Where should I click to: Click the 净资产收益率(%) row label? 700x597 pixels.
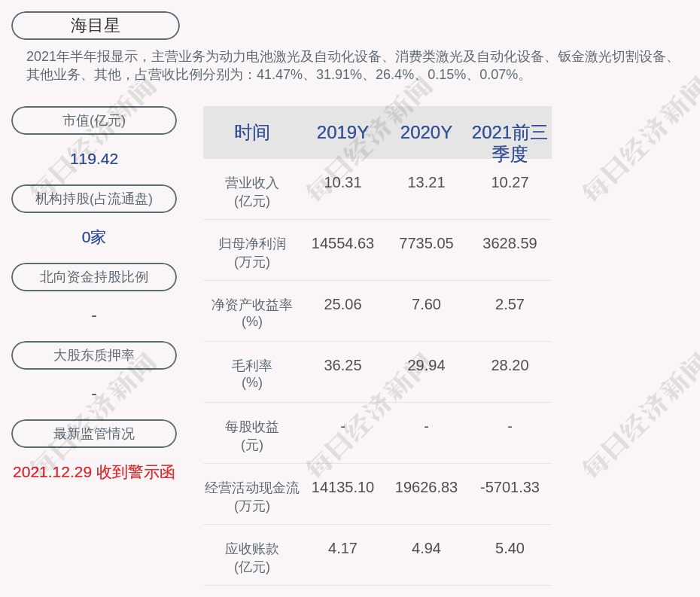pyautogui.click(x=252, y=313)
